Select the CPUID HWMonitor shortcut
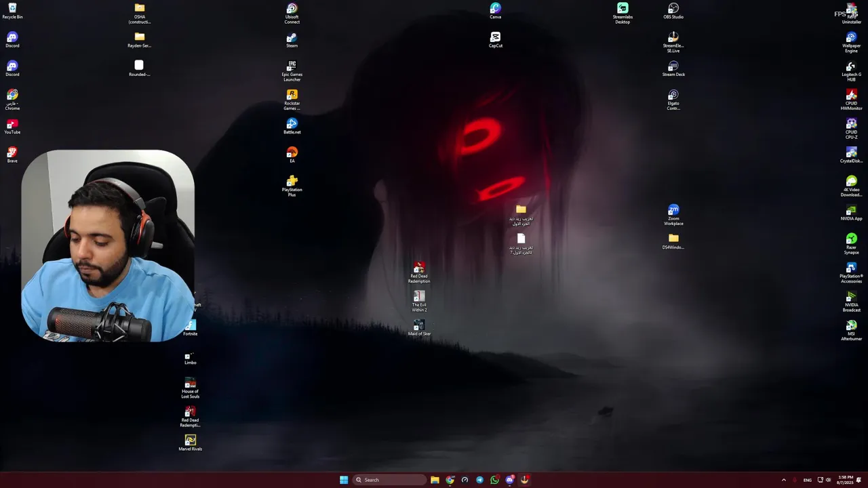Screen dimensions: 868x488 click(851, 100)
